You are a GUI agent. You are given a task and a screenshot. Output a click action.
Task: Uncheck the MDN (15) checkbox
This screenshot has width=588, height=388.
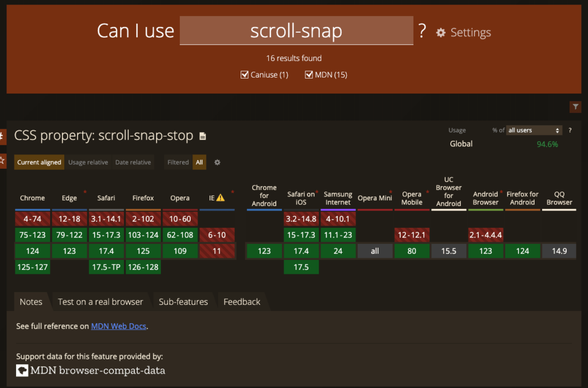[308, 75]
